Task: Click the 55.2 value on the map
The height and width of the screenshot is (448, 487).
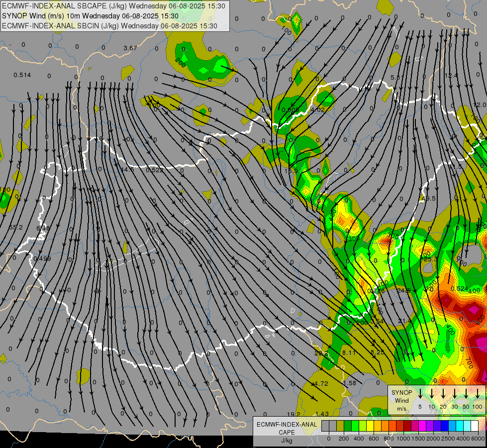Action: click(x=15, y=227)
